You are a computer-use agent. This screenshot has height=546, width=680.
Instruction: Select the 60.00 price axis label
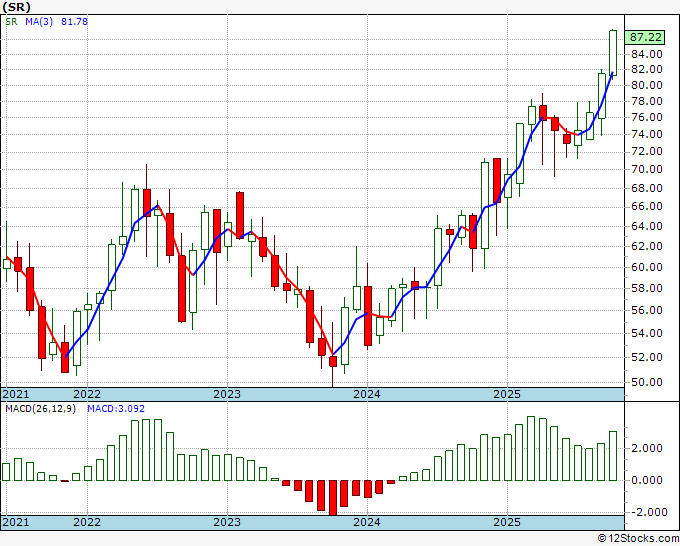pyautogui.click(x=646, y=267)
